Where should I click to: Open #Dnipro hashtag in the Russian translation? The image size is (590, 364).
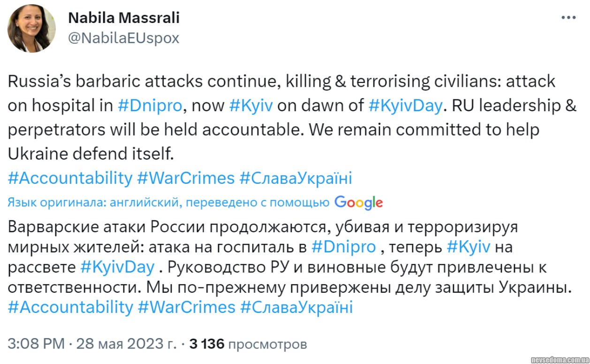point(344,247)
